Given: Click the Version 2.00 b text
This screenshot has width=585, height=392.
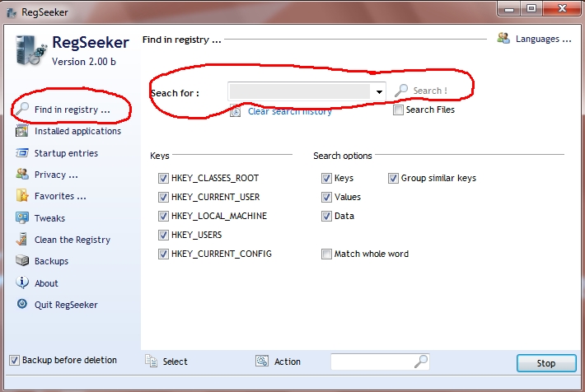Looking at the screenshot, I should coord(83,62).
